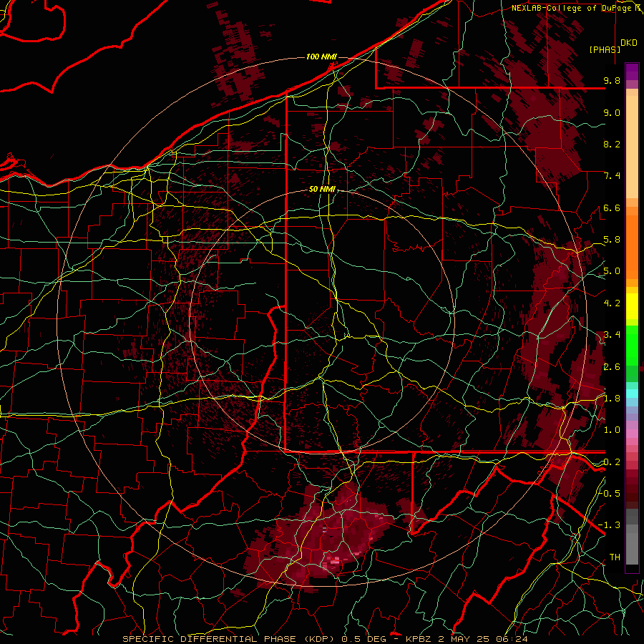This screenshot has width=644, height=644.
Task: Select the 5.8 scale value
Action: coord(612,240)
